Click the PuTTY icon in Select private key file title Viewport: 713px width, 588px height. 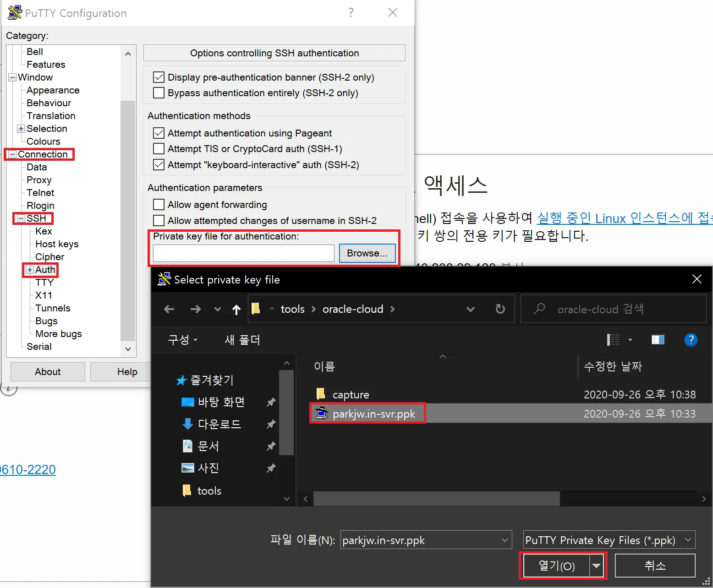164,279
